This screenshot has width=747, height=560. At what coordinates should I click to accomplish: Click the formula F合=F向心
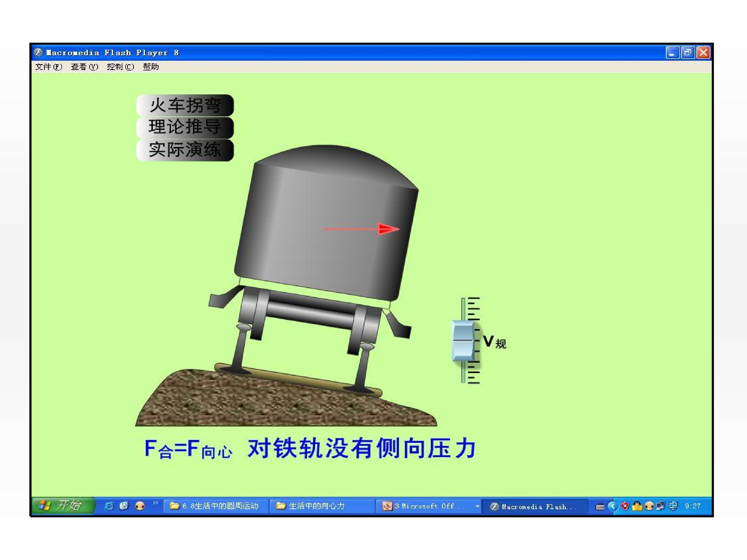point(188,449)
